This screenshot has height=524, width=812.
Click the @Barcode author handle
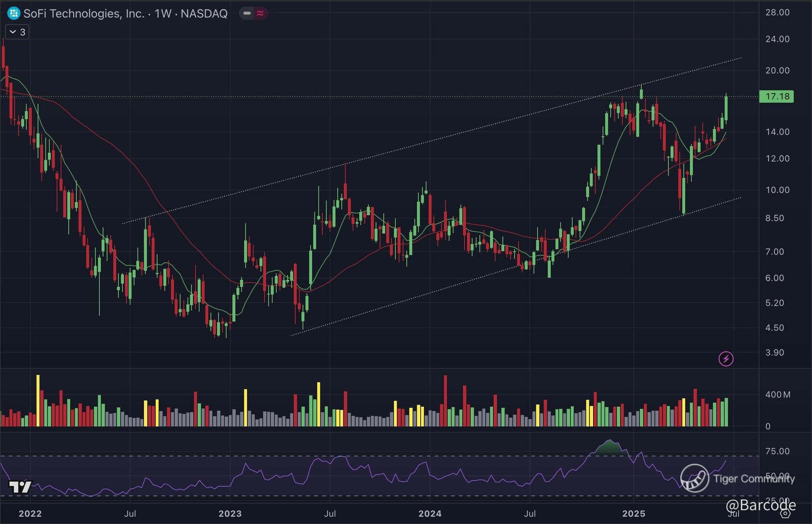[x=760, y=505]
